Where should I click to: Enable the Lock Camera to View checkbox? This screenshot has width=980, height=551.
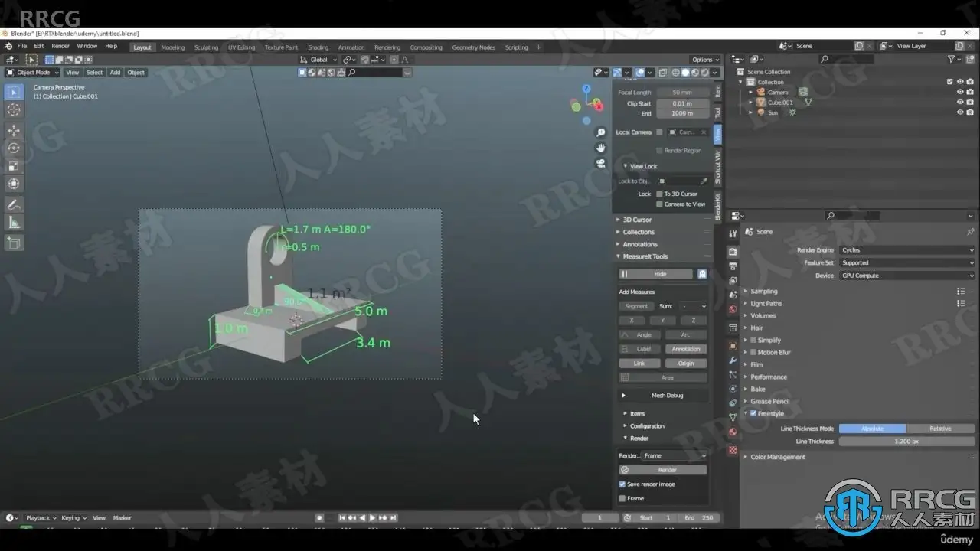(659, 204)
